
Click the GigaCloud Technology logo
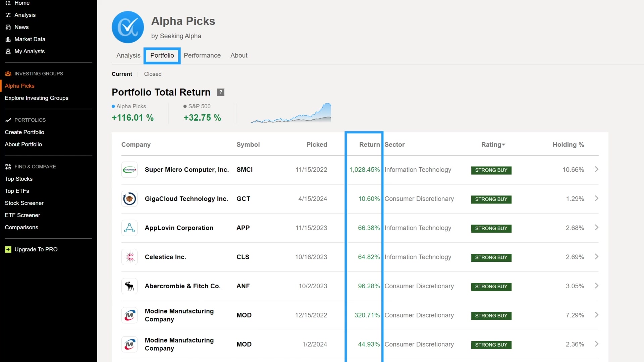[x=129, y=199]
